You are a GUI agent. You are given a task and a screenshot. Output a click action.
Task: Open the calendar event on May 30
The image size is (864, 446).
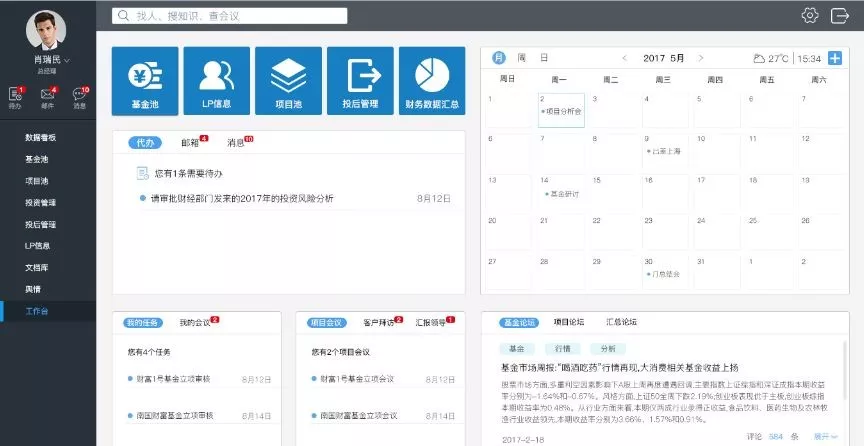click(x=663, y=274)
